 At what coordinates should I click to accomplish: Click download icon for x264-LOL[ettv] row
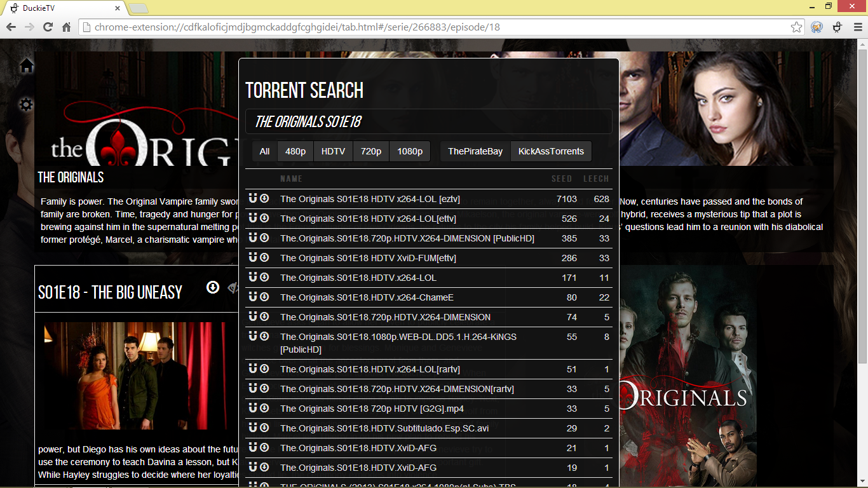tap(264, 218)
